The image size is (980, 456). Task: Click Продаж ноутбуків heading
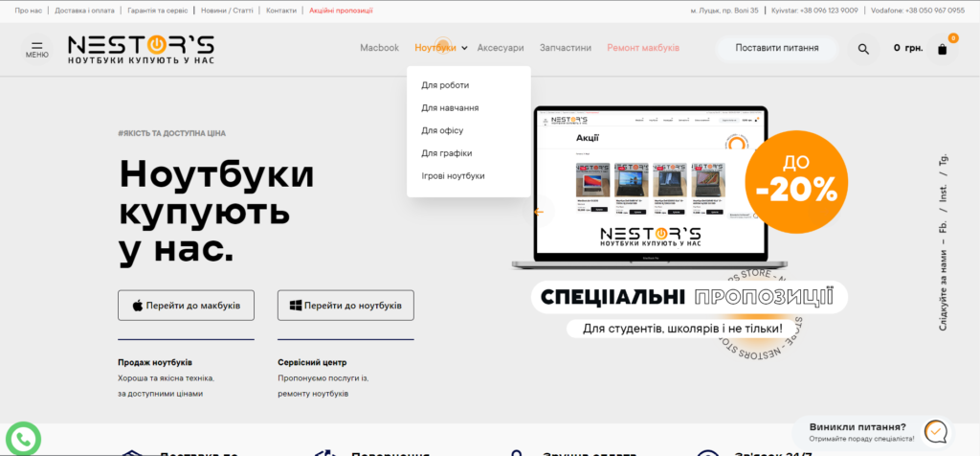click(x=155, y=362)
